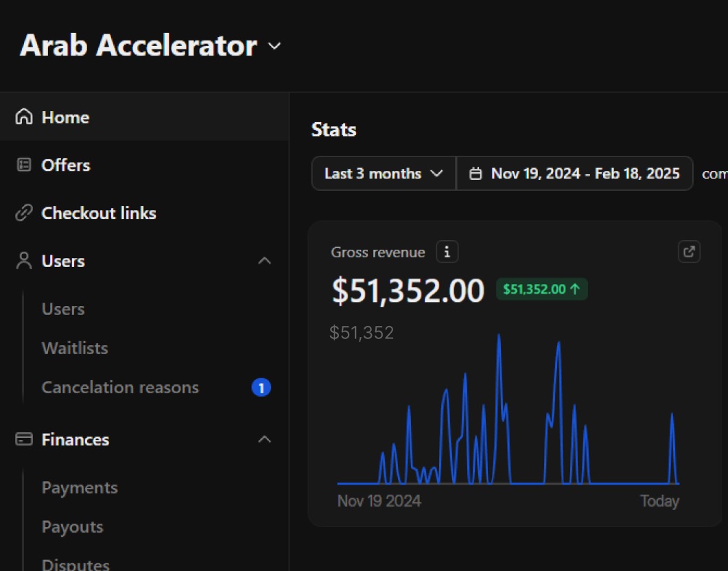Open Gross revenue chart in expanded view
The height and width of the screenshot is (571, 728).
pyautogui.click(x=689, y=252)
